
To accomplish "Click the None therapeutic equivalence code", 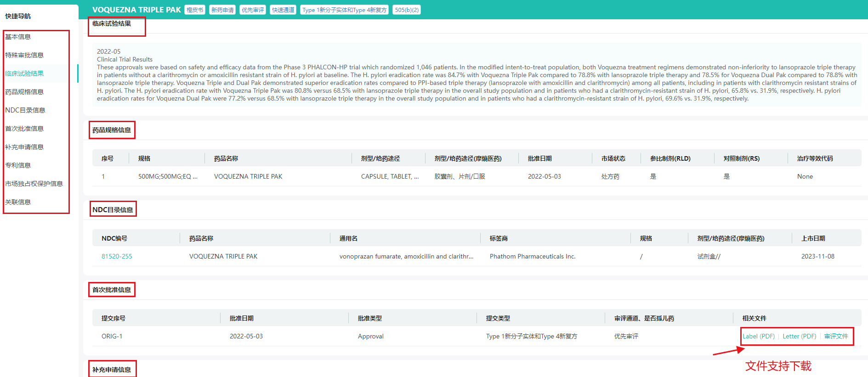I will pos(805,176).
